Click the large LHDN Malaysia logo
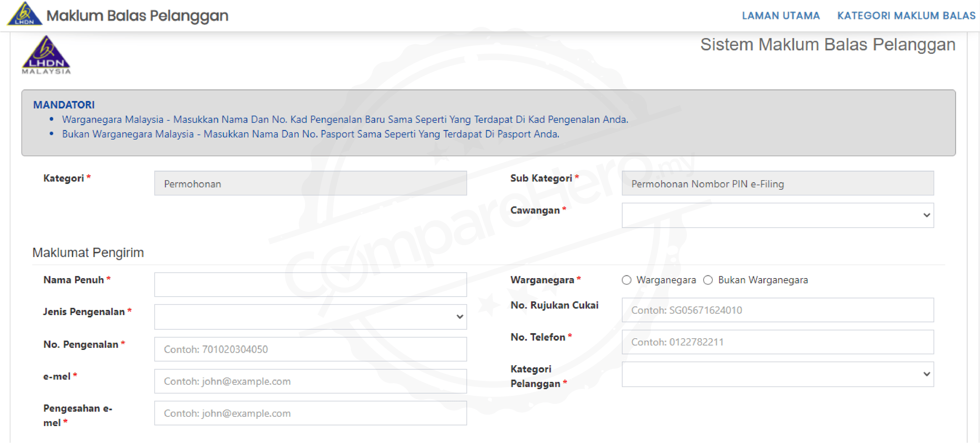The image size is (980, 443). [46, 55]
